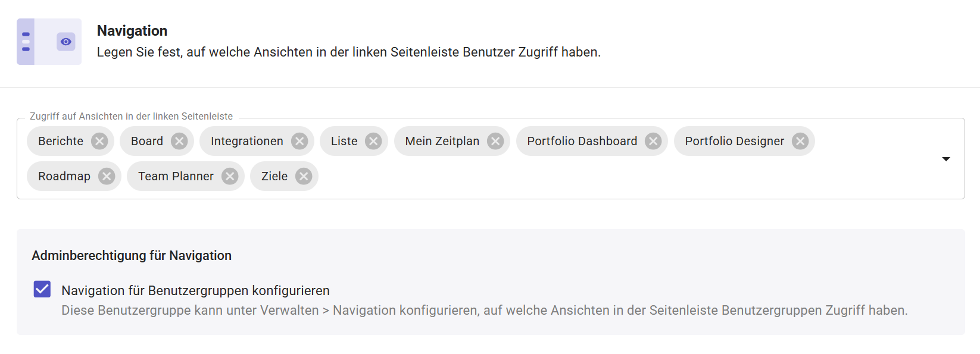Click the Portfolio Dashboard chip label
Screen dimensions: 980x354
tap(582, 141)
